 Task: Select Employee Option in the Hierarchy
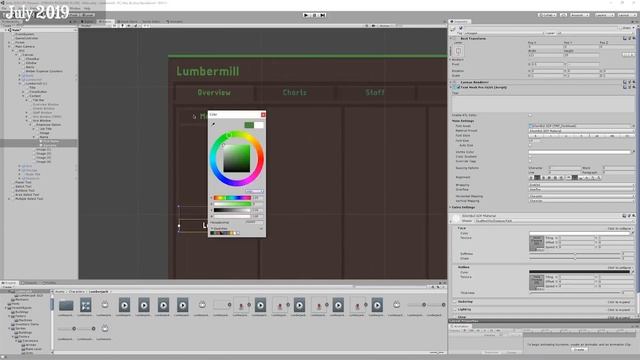tap(49, 125)
